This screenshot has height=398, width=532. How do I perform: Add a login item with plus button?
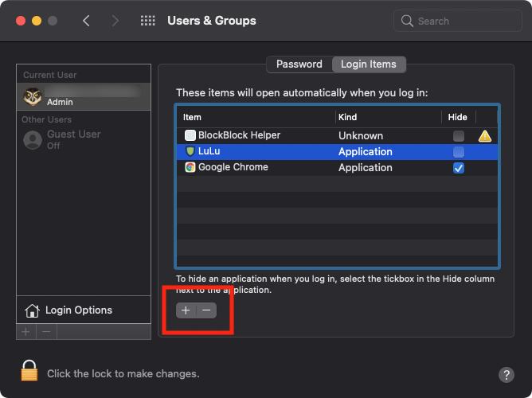point(186,310)
